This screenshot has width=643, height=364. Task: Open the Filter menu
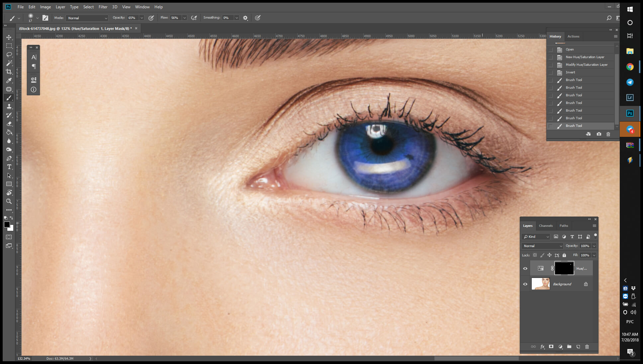[103, 7]
